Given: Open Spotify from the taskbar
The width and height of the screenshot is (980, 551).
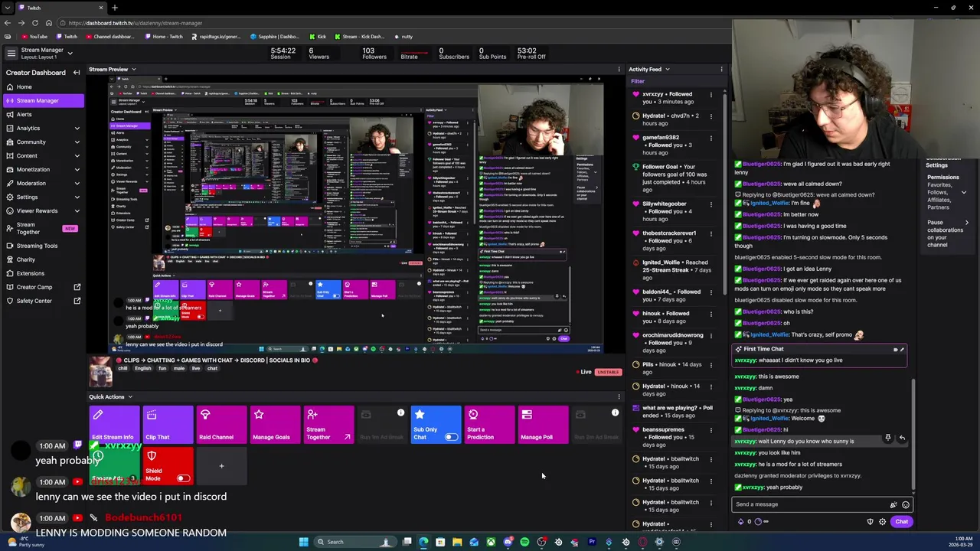Looking at the screenshot, I should point(524,542).
